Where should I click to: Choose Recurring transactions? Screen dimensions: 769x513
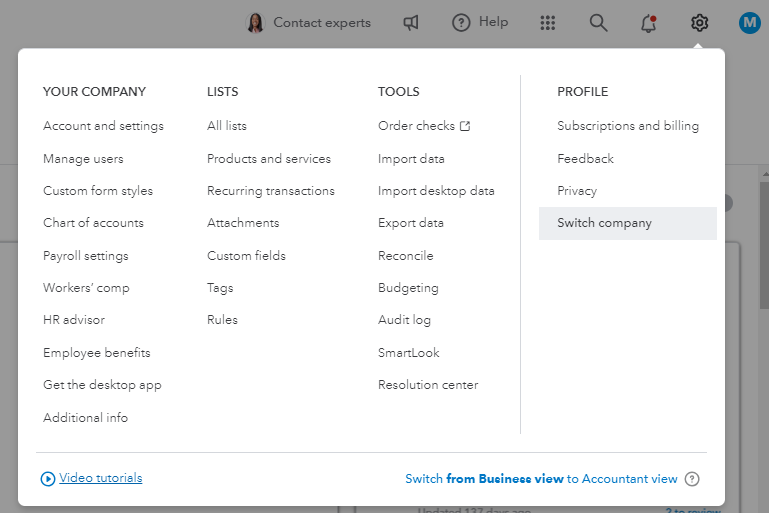pyautogui.click(x=270, y=191)
